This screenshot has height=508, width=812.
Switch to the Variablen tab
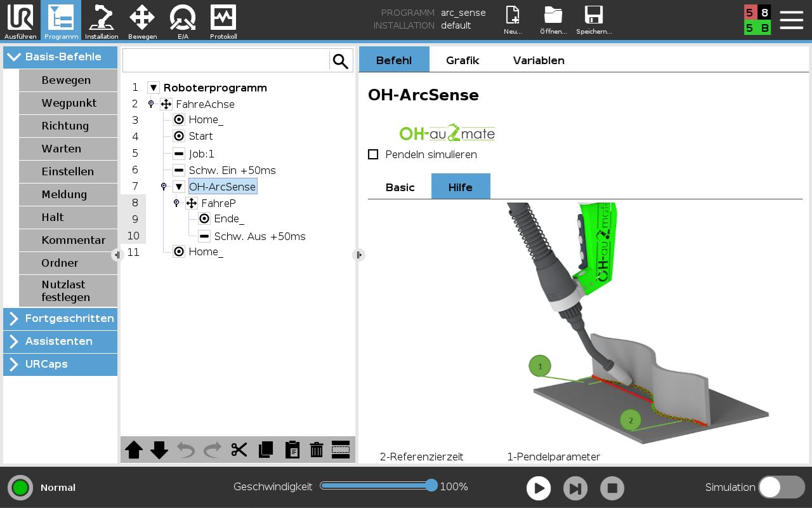[539, 60]
